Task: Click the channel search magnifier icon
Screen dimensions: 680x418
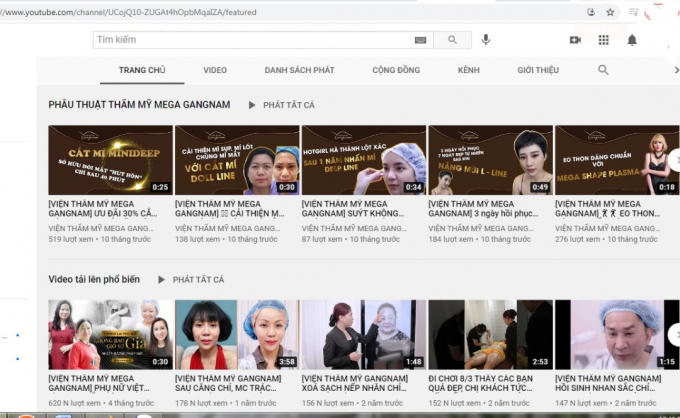Action: [603, 70]
